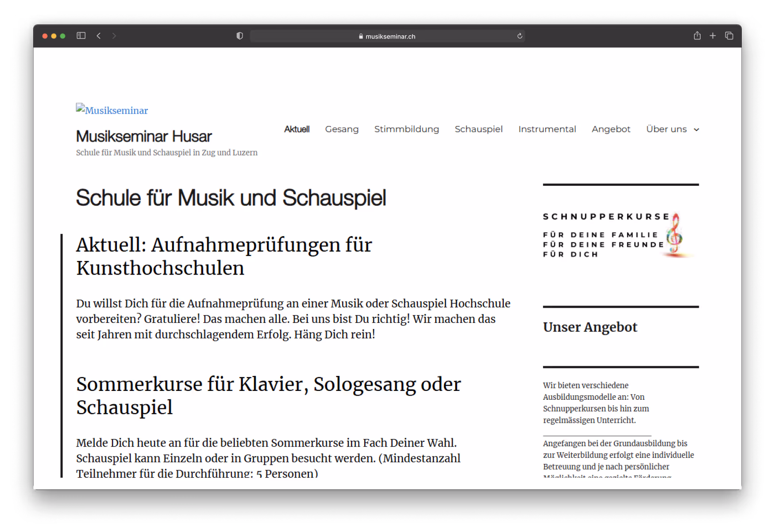Click paragraph starting Du willst Dich für die
Screen dimensions: 775x532
293,319
